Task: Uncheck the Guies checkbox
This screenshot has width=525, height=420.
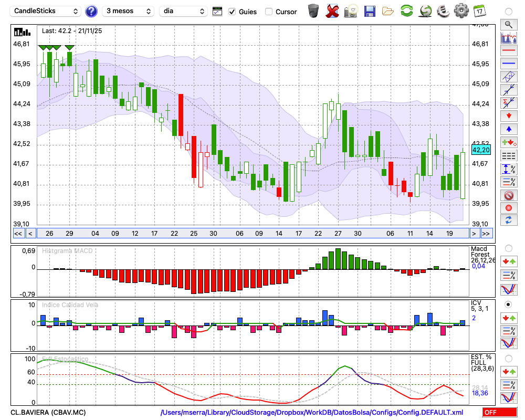Action: point(233,12)
